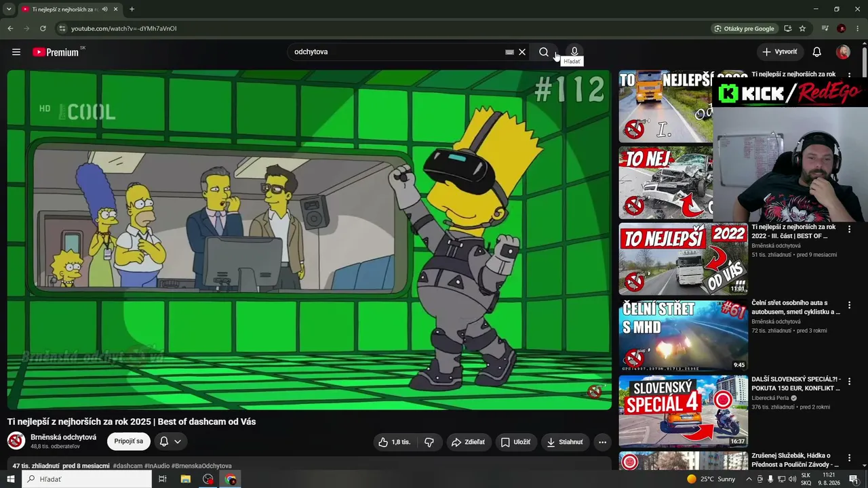Share the video via Zdieľať

[468, 442]
